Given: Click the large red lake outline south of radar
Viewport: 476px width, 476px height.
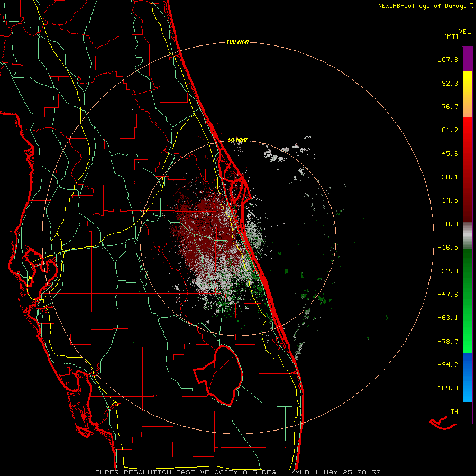Looking at the screenshot, I should pyautogui.click(x=218, y=376).
